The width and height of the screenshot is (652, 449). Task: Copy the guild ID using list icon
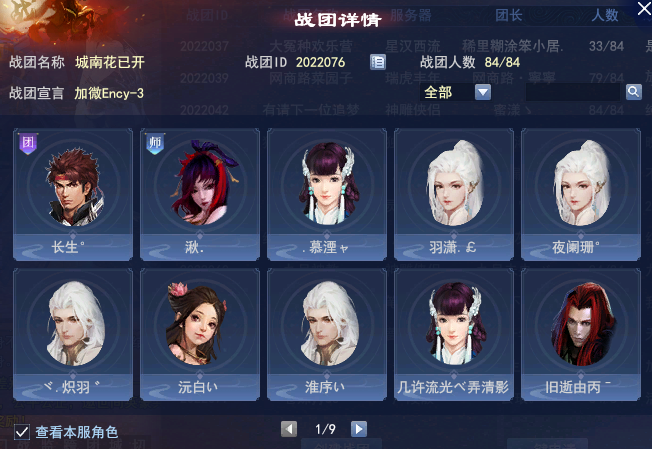pos(378,62)
